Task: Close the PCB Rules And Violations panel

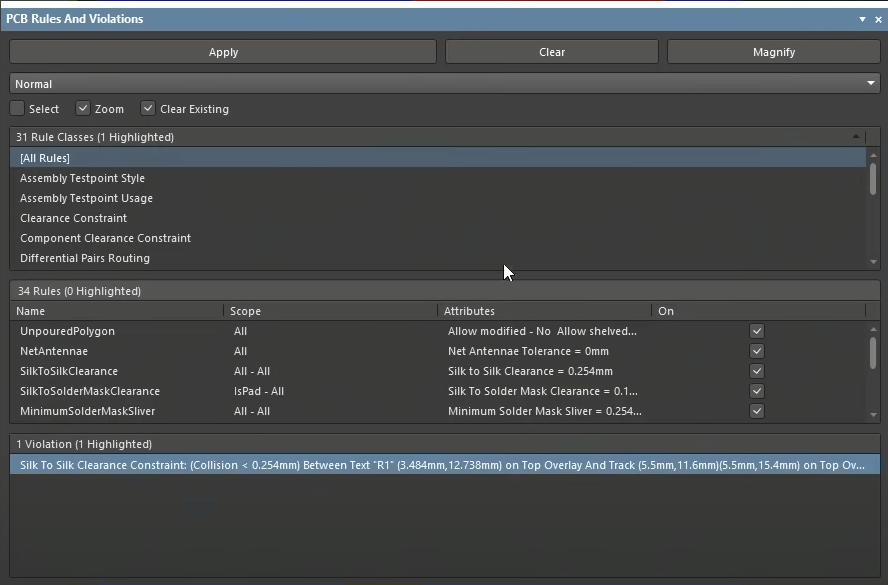Action: point(878,19)
